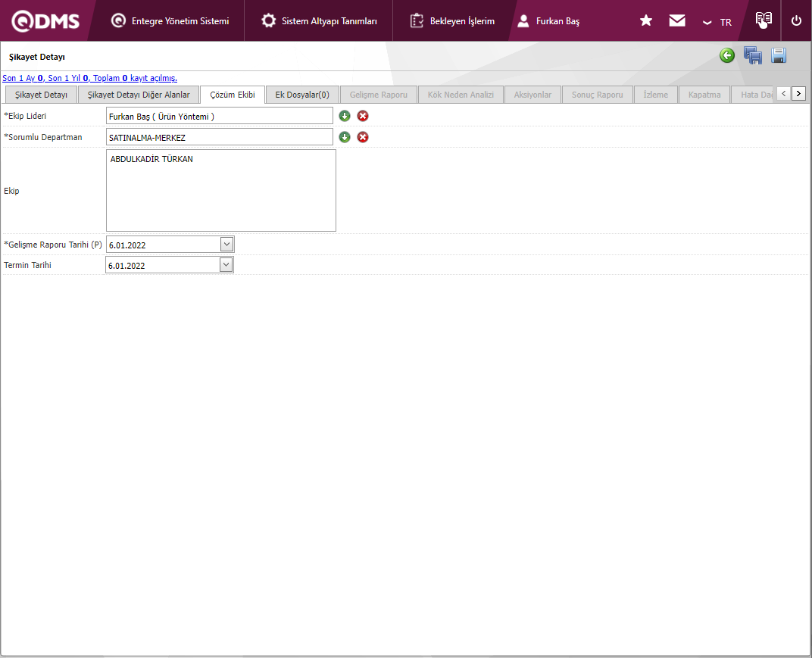Screen dimensions: 812x658
Task: Open Entegre Yönetim Sistemi menu
Action: (170, 21)
